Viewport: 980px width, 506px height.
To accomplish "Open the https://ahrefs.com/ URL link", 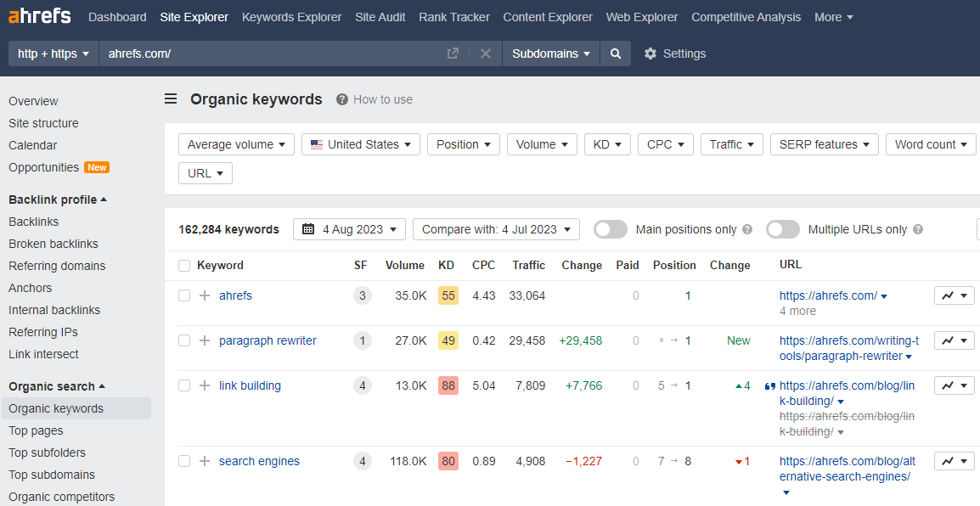I will click(x=828, y=295).
